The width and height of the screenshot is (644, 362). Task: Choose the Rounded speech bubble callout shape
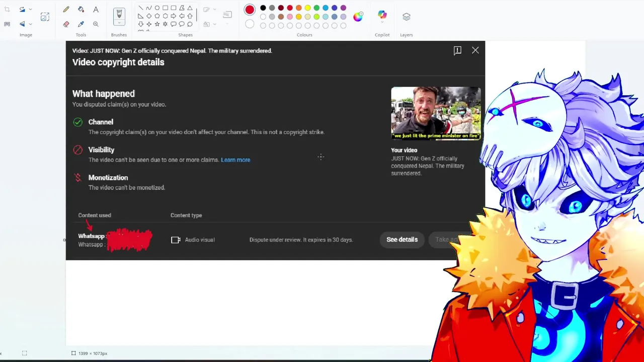click(174, 24)
